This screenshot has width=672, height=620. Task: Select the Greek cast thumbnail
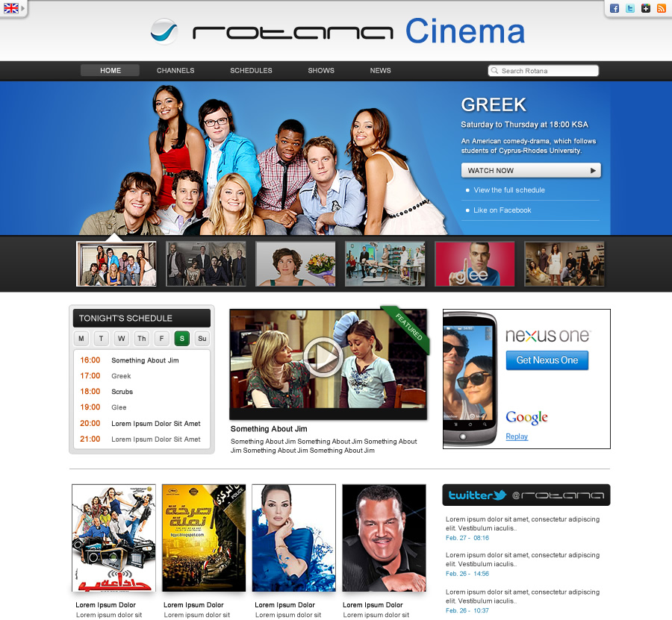pyautogui.click(x=116, y=264)
